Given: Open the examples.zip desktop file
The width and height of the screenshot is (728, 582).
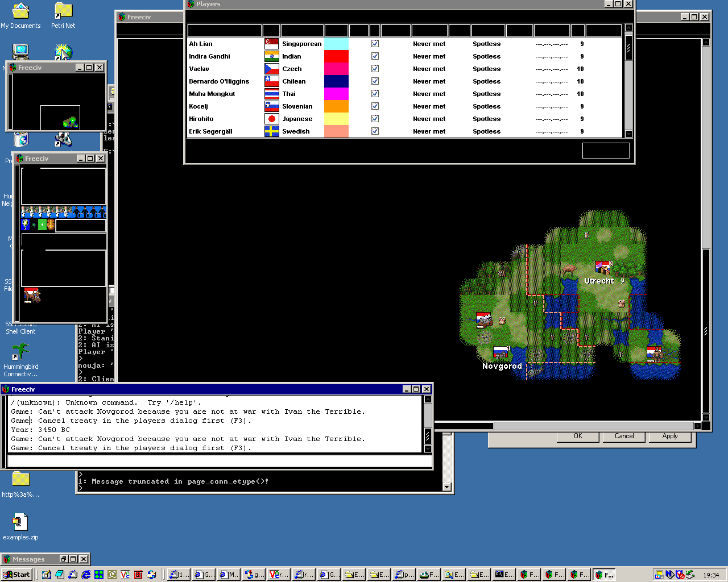Looking at the screenshot, I should coord(20,527).
